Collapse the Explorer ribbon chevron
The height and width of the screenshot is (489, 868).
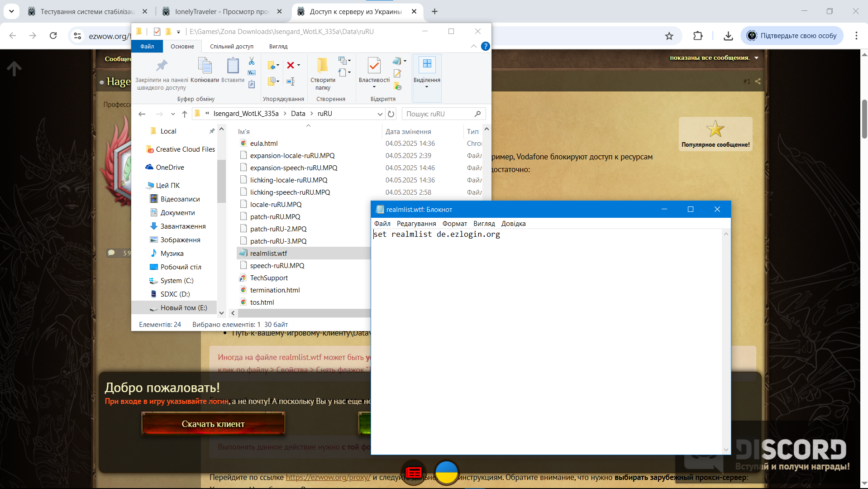(x=473, y=46)
